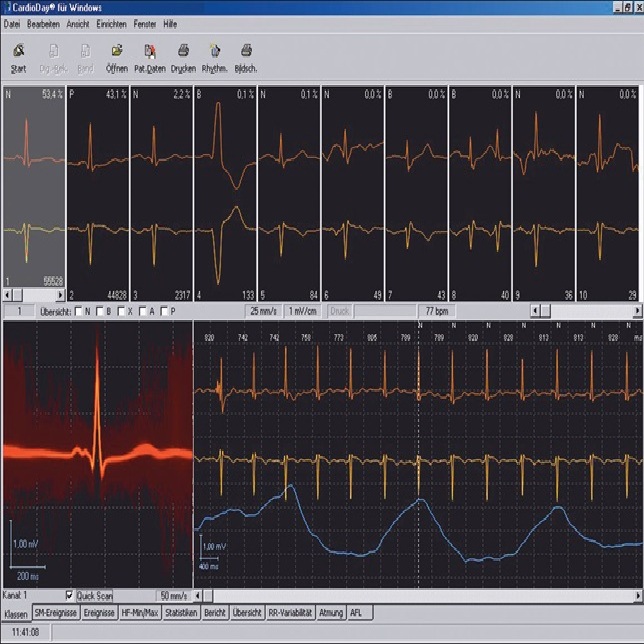Click right arrow of template overview scrollbar
Screen dimensions: 644x644
tap(637, 311)
